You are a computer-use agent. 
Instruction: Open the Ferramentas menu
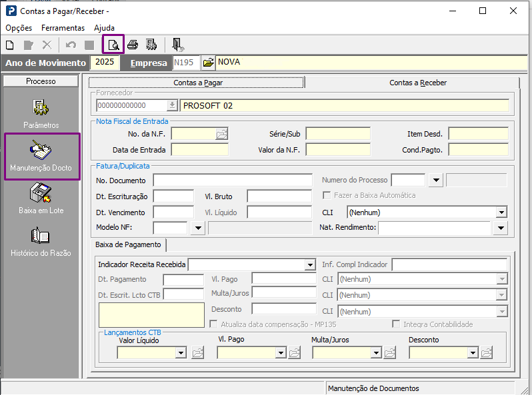[63, 28]
